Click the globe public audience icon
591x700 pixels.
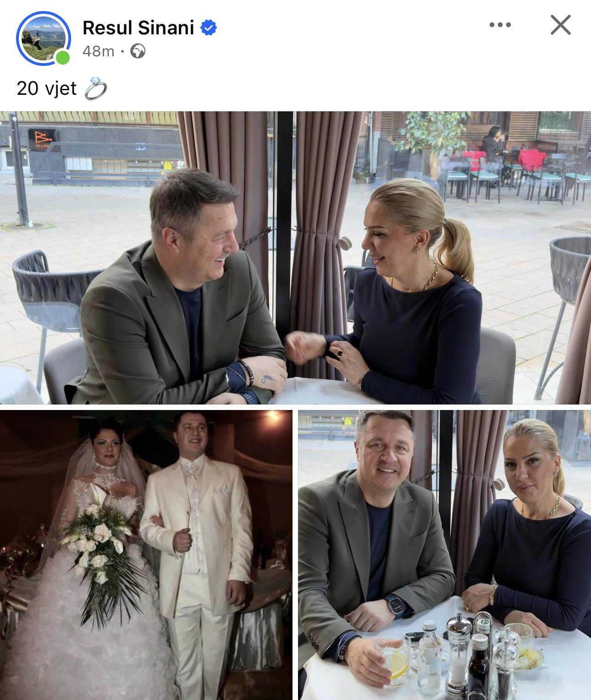click(138, 51)
